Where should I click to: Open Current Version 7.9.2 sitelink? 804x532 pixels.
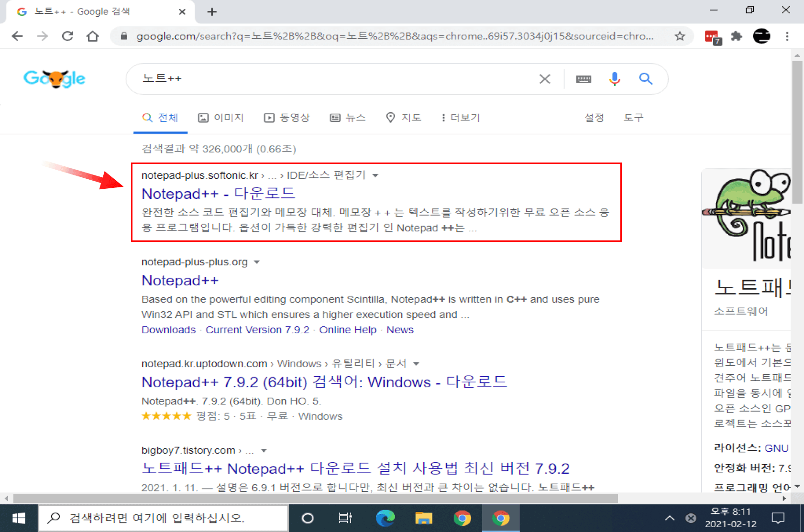pyautogui.click(x=257, y=330)
